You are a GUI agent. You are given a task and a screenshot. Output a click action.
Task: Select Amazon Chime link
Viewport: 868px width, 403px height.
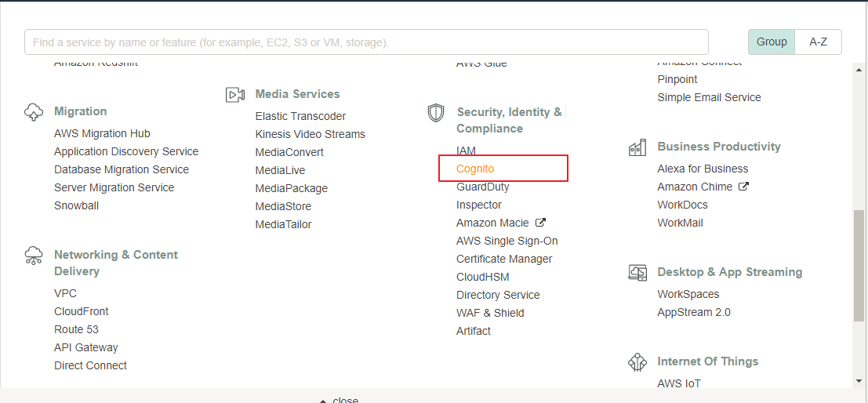(695, 187)
